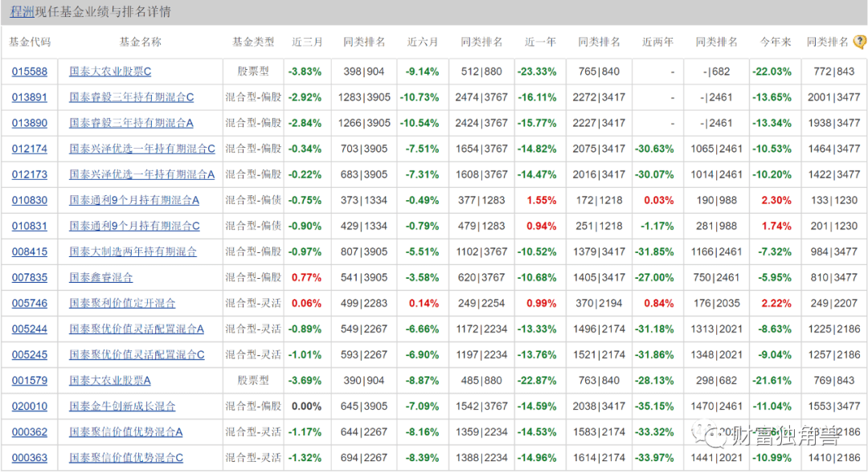
Task: Open fund code 008415 link
Action: click(x=30, y=251)
